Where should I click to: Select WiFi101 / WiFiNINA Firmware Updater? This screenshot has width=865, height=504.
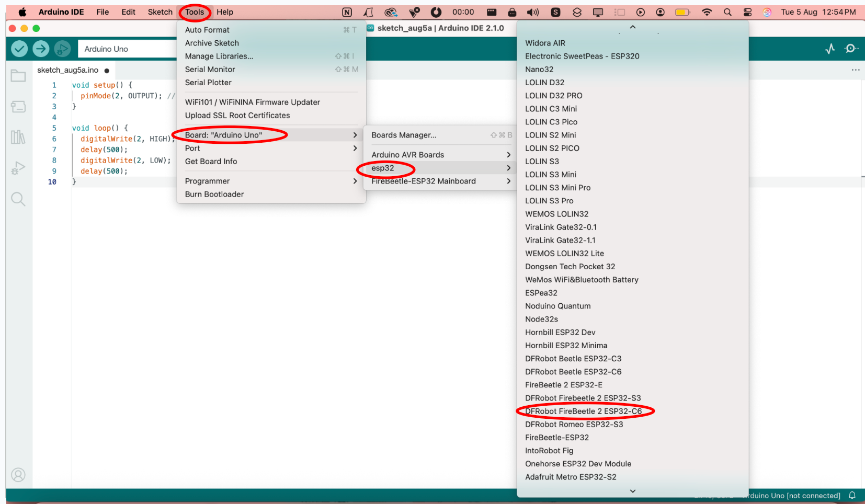tap(271, 102)
